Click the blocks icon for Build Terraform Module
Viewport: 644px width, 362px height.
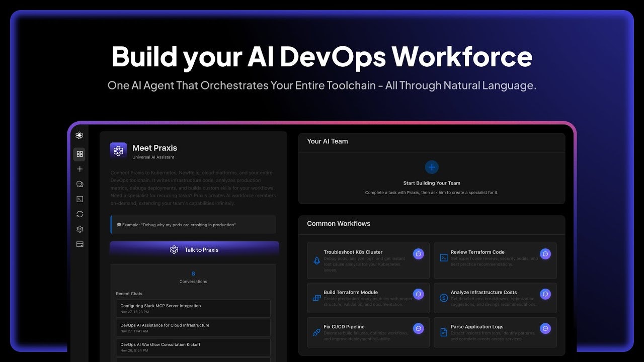[316, 298]
